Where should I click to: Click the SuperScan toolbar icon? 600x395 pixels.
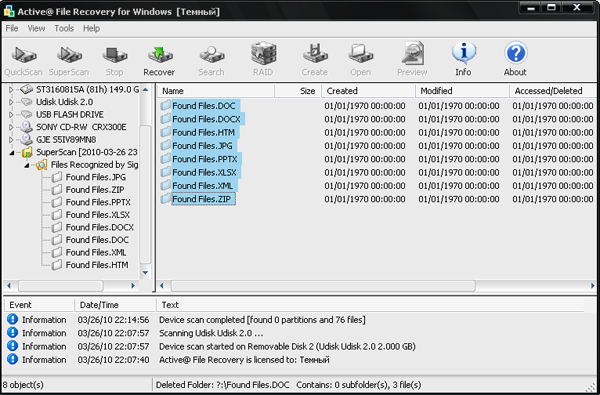pyautogui.click(x=69, y=55)
